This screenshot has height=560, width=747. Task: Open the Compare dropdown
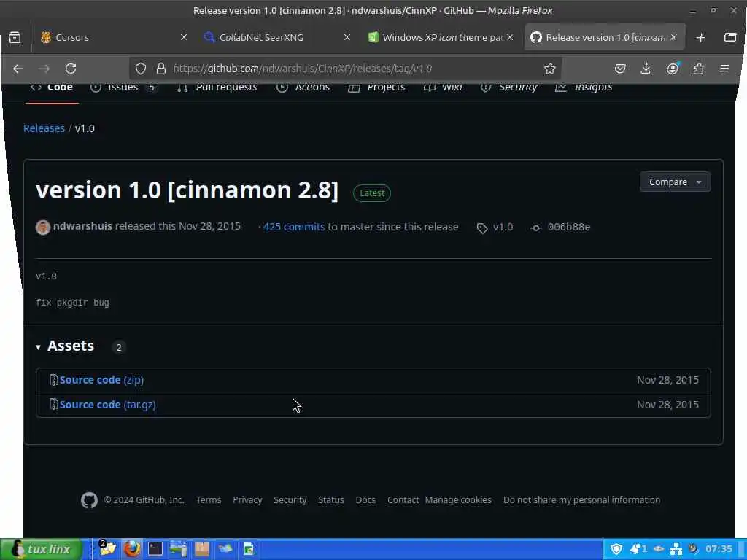coord(675,182)
